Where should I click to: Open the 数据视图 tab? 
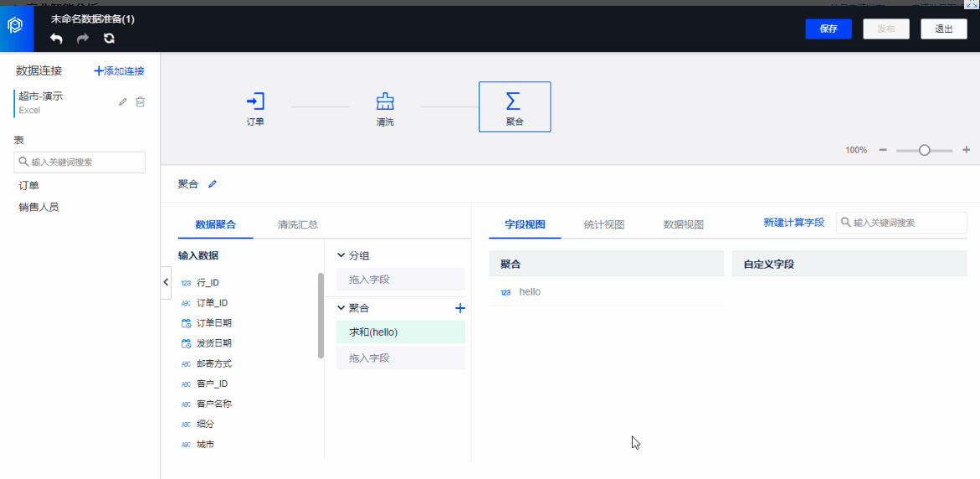[684, 224]
